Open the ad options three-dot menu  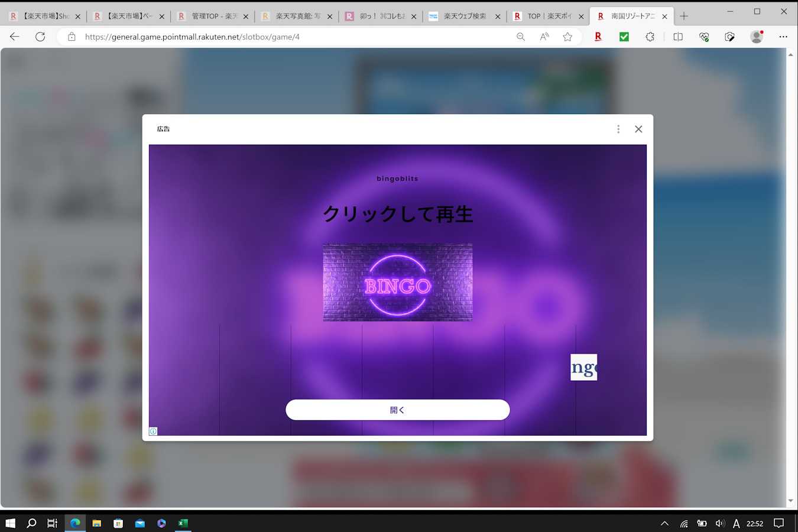618,129
